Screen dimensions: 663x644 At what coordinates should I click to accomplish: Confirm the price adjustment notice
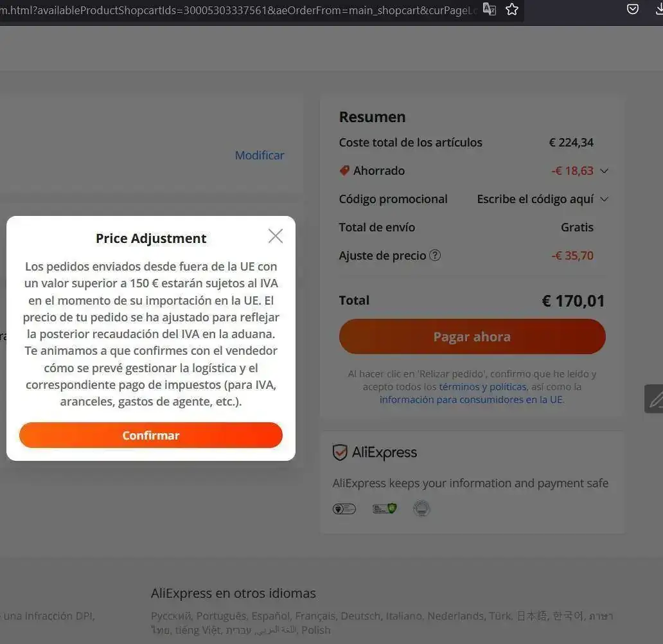[151, 435]
